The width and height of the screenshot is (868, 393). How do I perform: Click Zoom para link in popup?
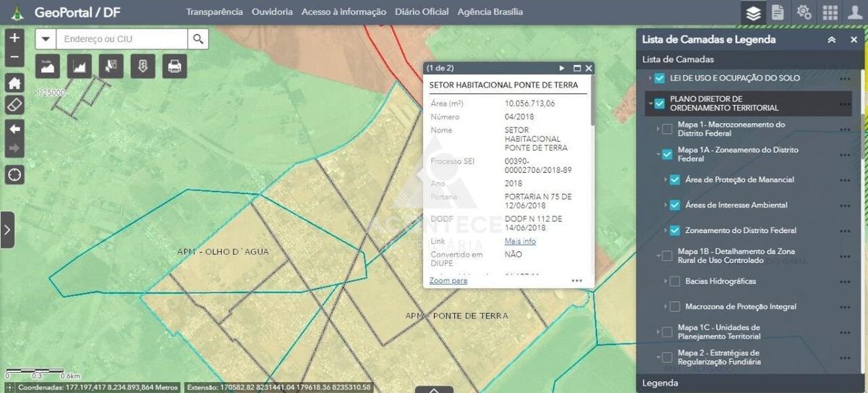[448, 281]
